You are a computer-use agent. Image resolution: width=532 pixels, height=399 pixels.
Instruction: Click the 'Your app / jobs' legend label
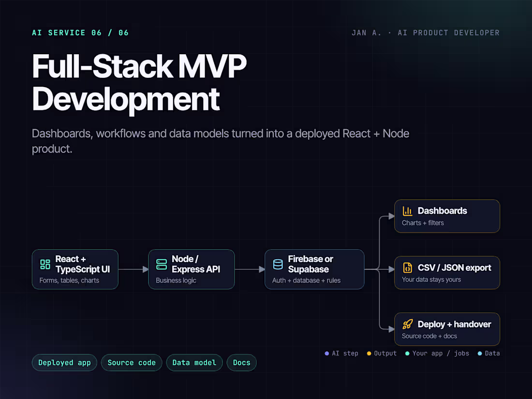(441, 354)
